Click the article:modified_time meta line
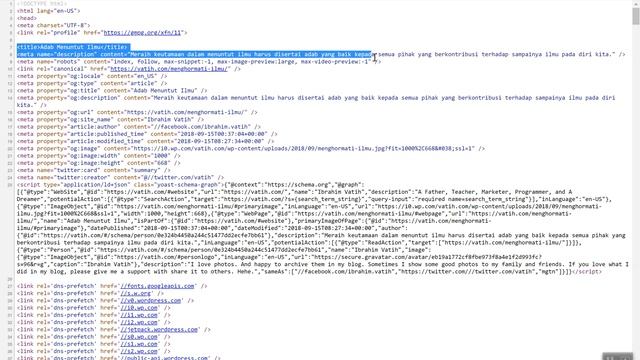The height and width of the screenshot is (360, 640). (145, 141)
